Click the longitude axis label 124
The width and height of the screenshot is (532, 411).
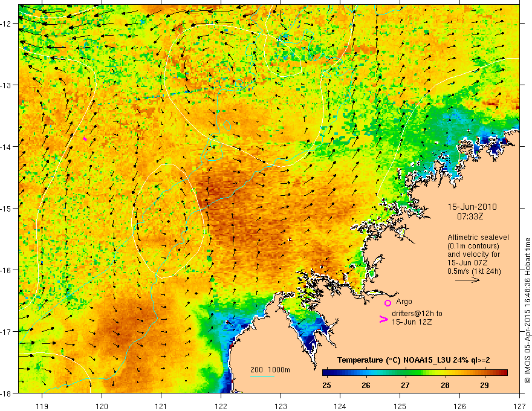point(340,406)
